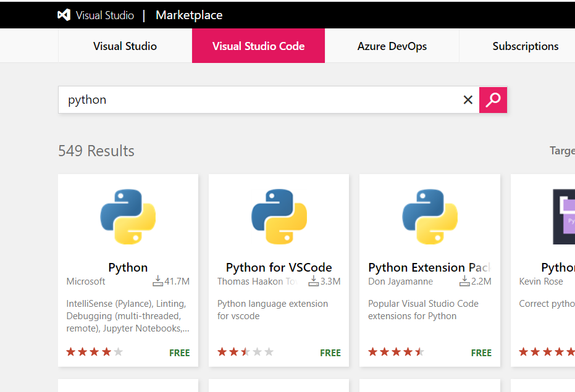
Task: Open the Microsoft Python extension logo
Action: [x=128, y=216]
